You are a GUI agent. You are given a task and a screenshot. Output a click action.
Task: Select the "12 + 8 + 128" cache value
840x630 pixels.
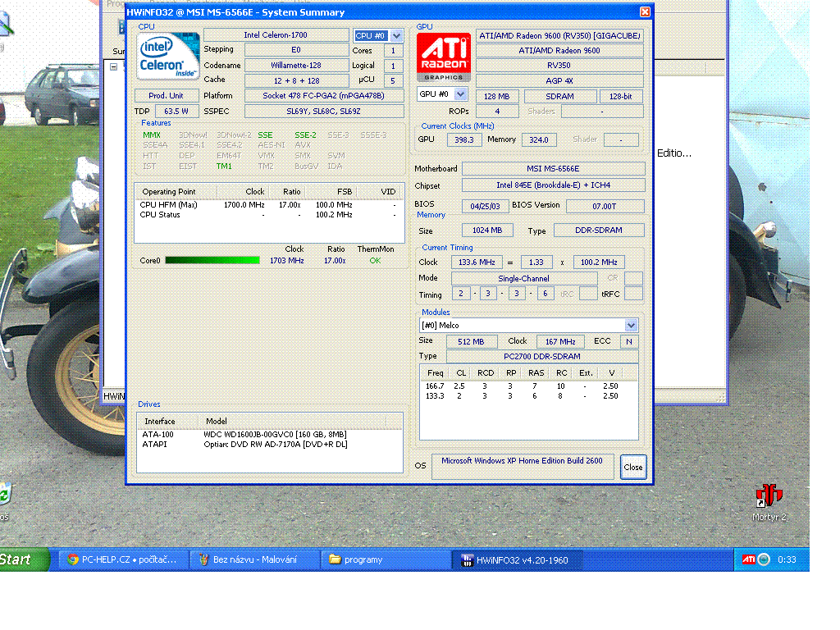click(296, 81)
